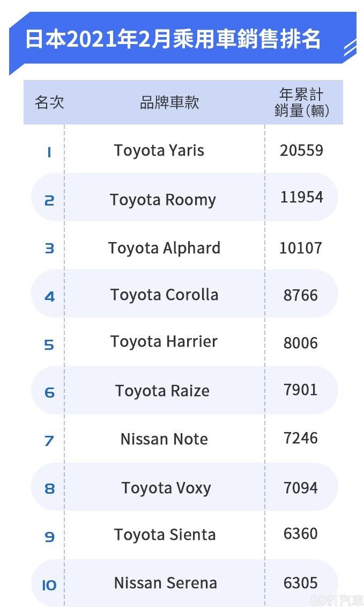Select the rank number 2
The height and width of the screenshot is (607, 364).
coord(49,201)
